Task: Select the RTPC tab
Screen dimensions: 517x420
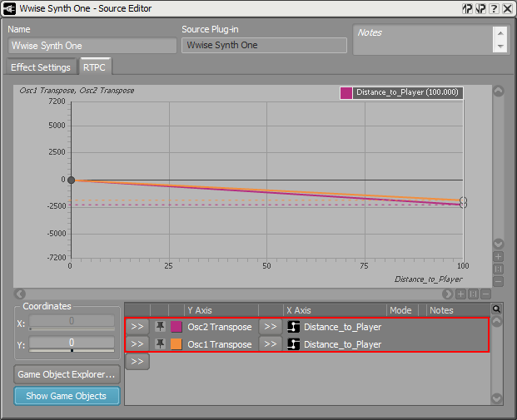Action: pos(95,67)
